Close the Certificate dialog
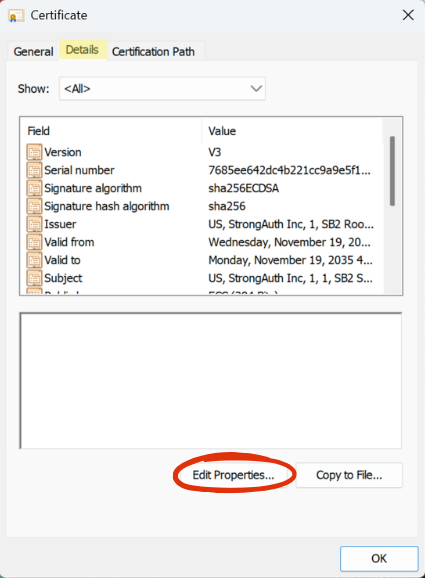The width and height of the screenshot is (425, 578). 408,15
